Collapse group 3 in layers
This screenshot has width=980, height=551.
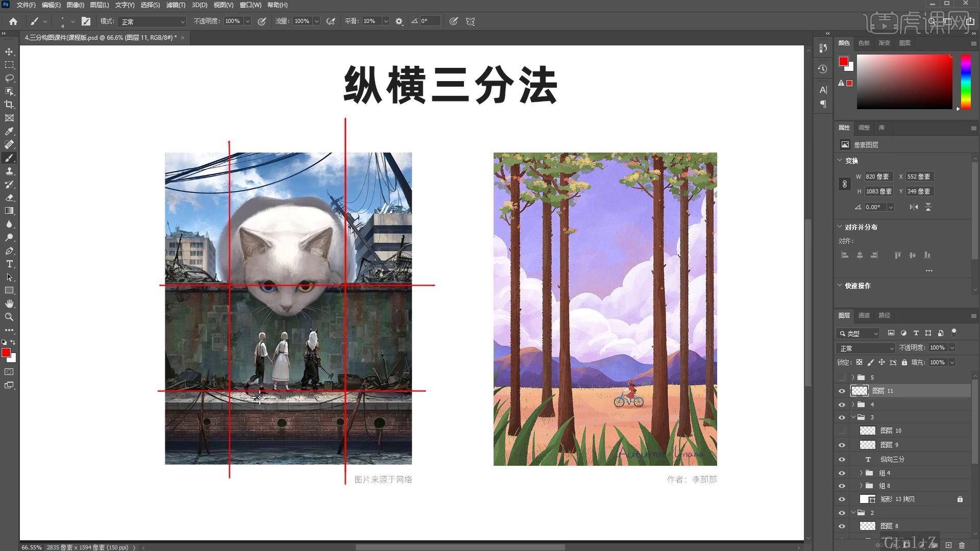coord(853,417)
